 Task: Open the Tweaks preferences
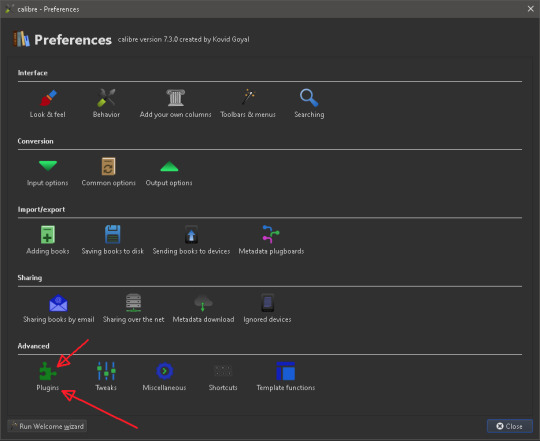(106, 377)
